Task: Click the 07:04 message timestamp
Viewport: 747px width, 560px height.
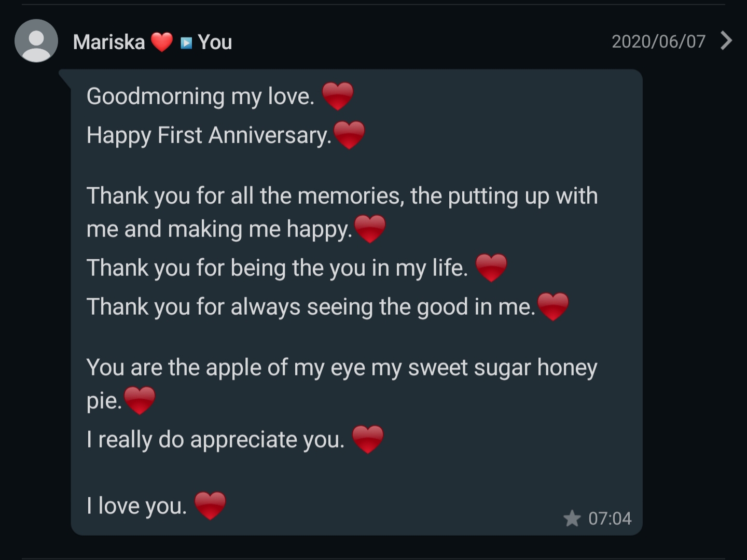Action: click(610, 518)
